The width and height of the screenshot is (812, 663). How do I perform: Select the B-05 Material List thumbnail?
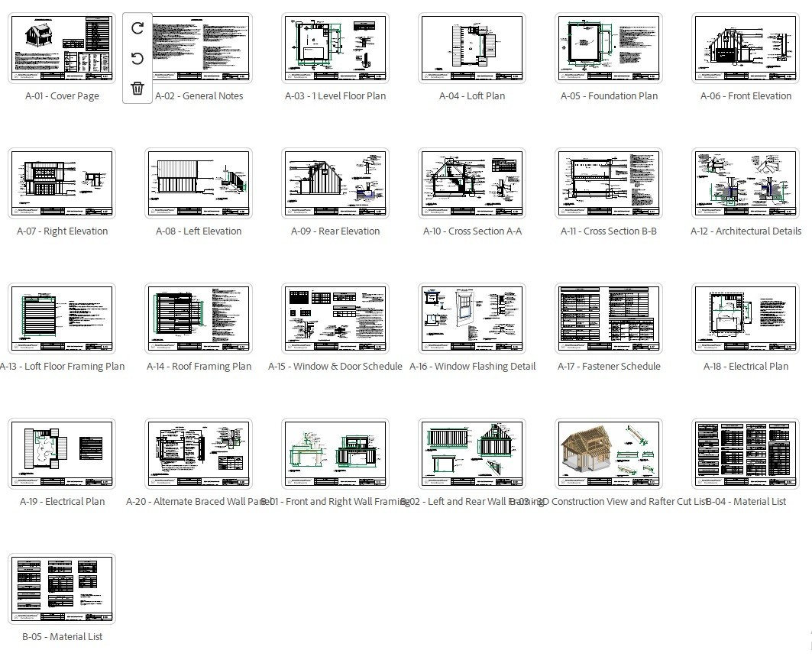62,589
